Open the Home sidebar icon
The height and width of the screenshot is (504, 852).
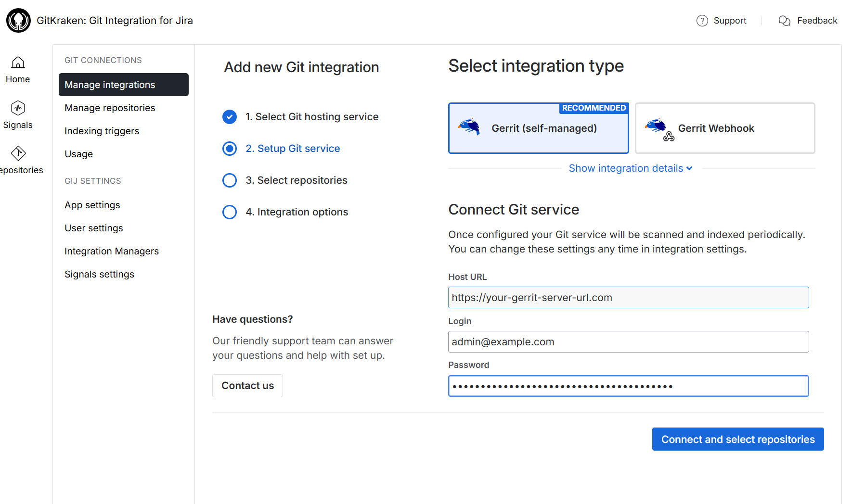coord(18,63)
